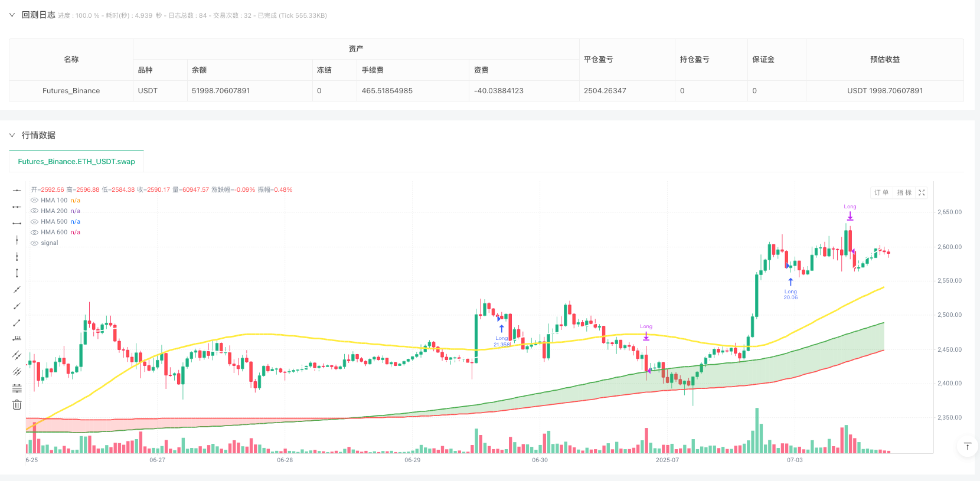Click the 07-03 date axis label
This screenshot has width=980, height=481.
click(795, 460)
